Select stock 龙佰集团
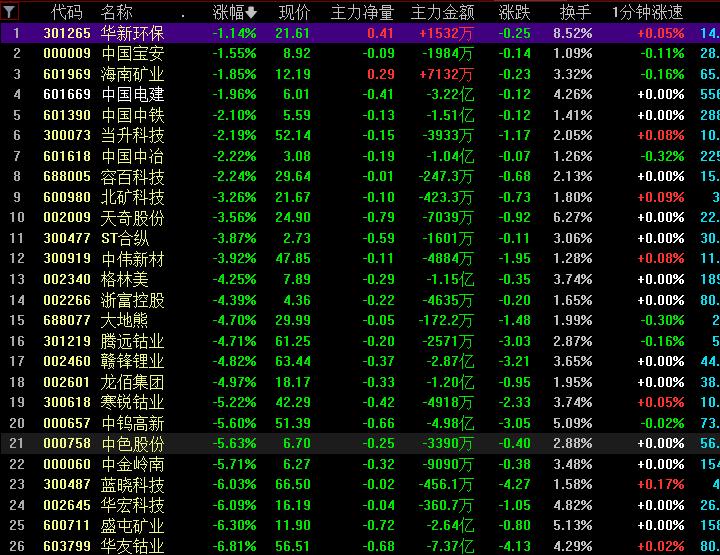The image size is (720, 555). click(x=133, y=382)
